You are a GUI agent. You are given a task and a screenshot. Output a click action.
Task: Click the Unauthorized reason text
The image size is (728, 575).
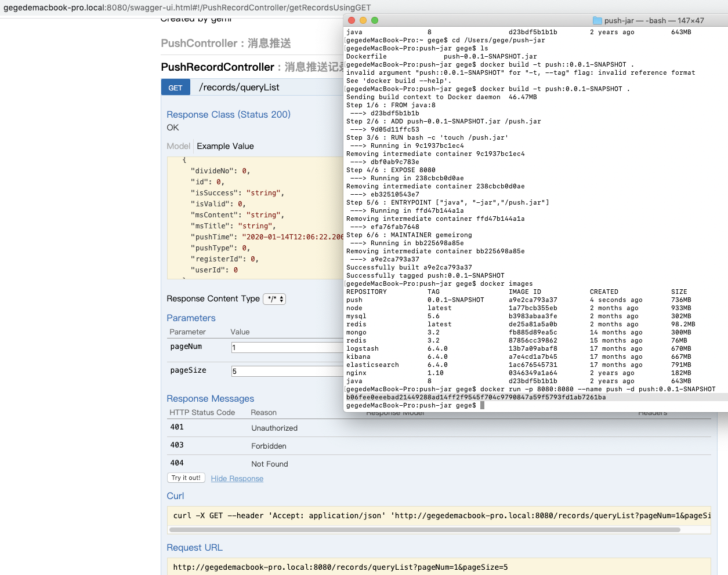tap(274, 428)
